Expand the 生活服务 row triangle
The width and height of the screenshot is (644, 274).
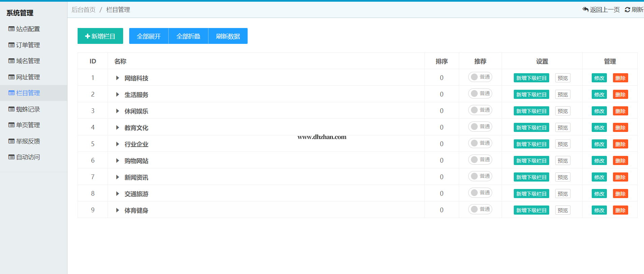click(x=117, y=94)
